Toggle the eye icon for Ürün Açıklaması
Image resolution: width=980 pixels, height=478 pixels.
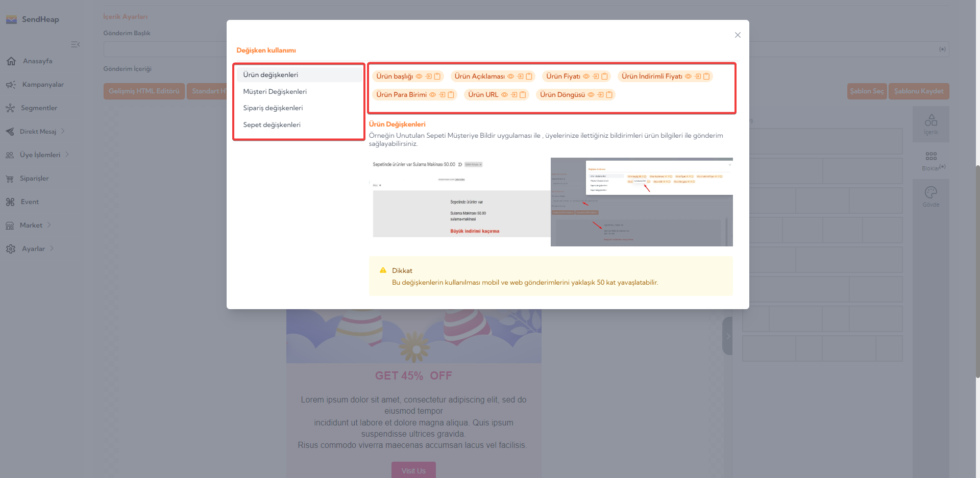(511, 77)
